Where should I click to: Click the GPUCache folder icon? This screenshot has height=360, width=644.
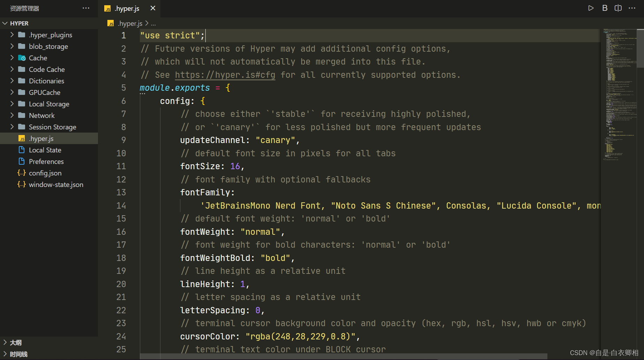(x=22, y=92)
